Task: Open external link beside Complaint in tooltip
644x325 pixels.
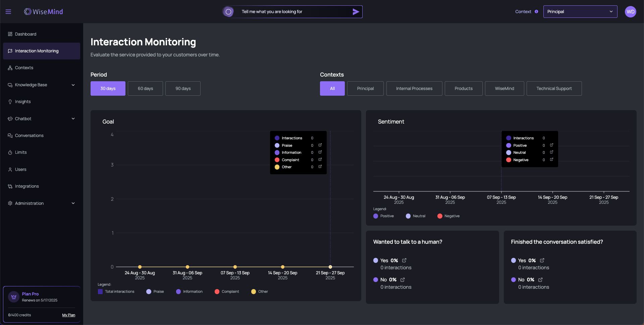Action: pos(320,159)
